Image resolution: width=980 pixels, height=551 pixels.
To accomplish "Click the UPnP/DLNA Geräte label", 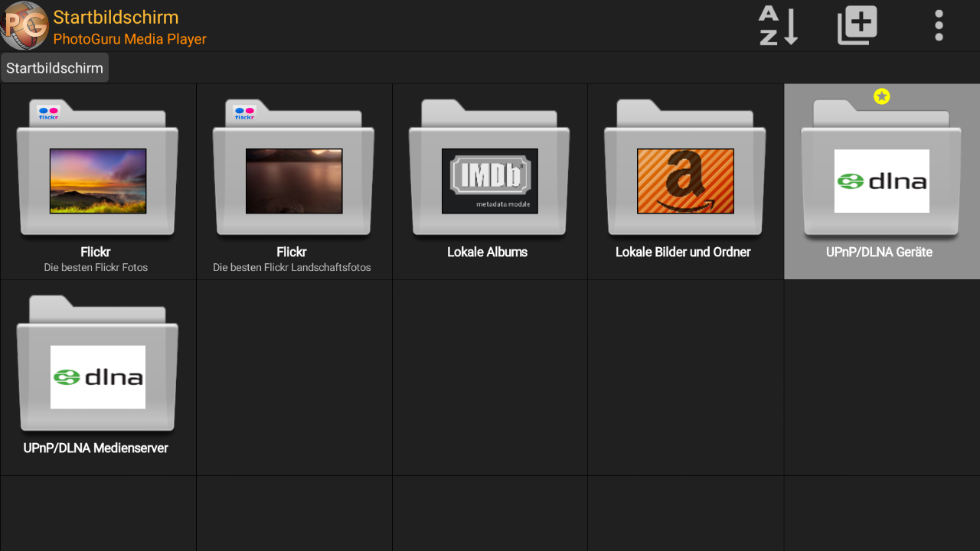I will (879, 252).
